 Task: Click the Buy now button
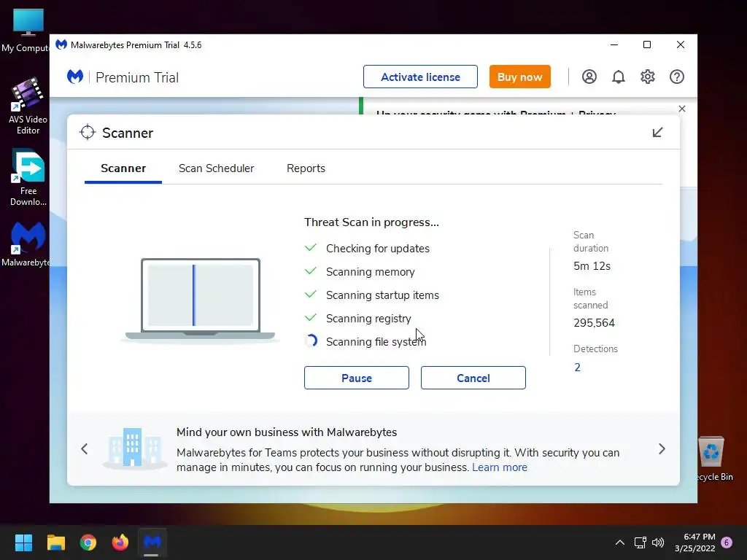tap(519, 77)
